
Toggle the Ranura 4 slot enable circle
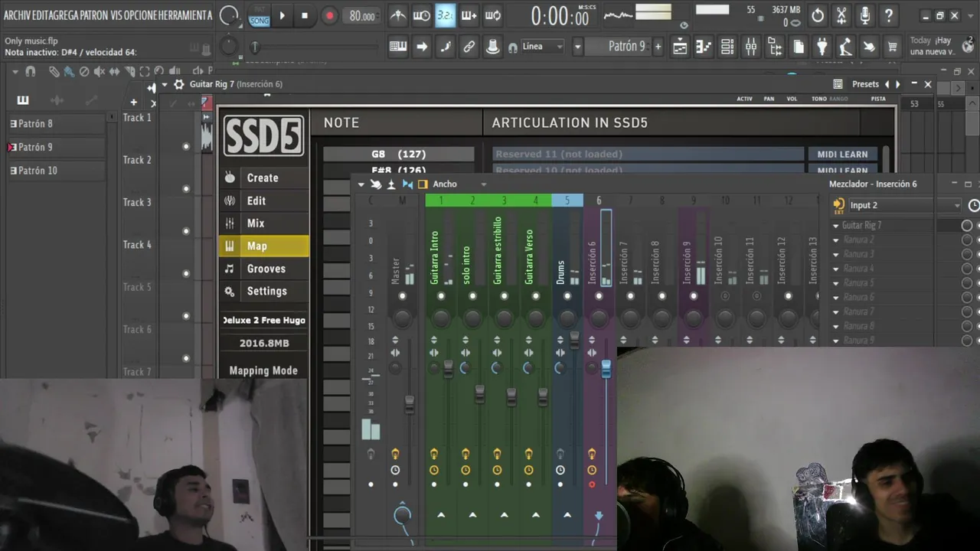pyautogui.click(x=967, y=269)
